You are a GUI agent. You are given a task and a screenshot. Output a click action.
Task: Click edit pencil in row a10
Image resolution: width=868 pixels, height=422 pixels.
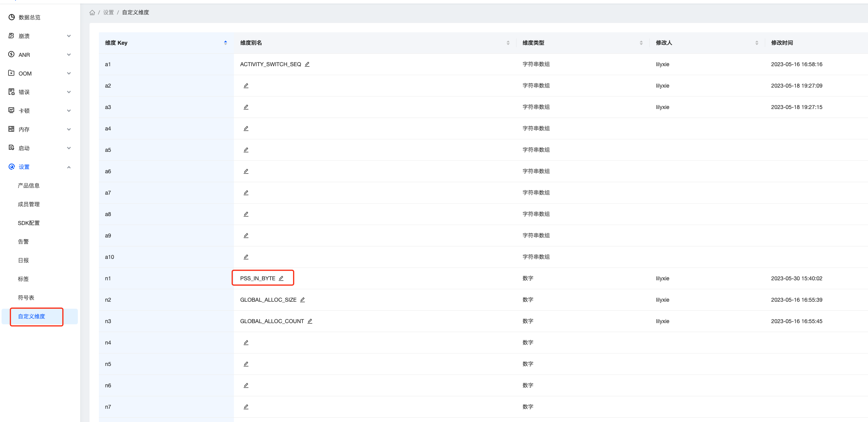tap(246, 257)
